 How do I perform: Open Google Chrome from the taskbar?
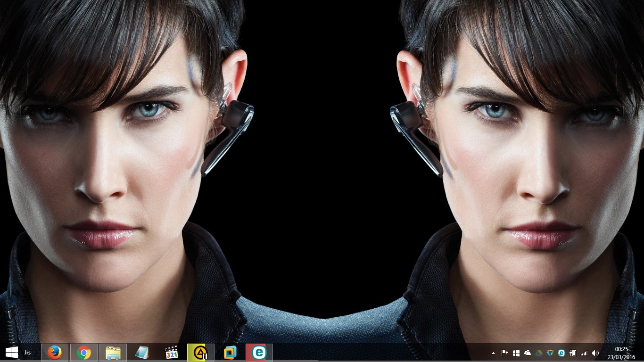point(84,353)
